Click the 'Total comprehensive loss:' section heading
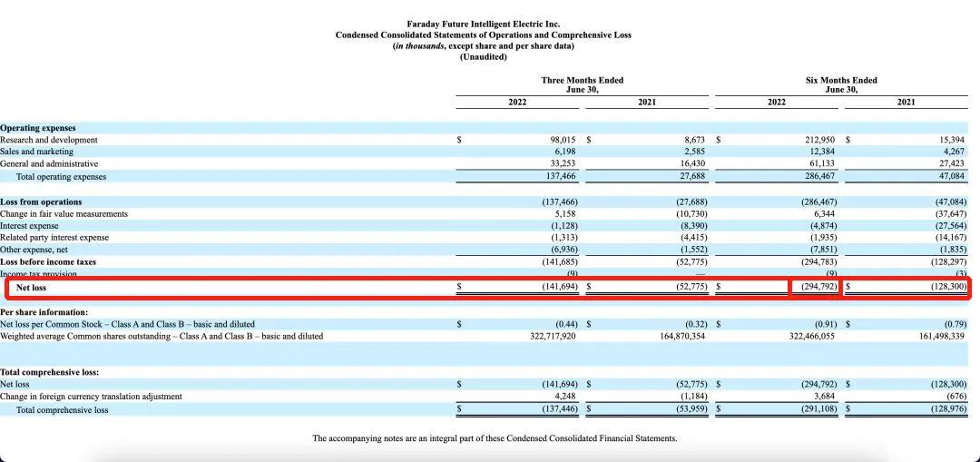The image size is (980, 462). click(x=49, y=372)
